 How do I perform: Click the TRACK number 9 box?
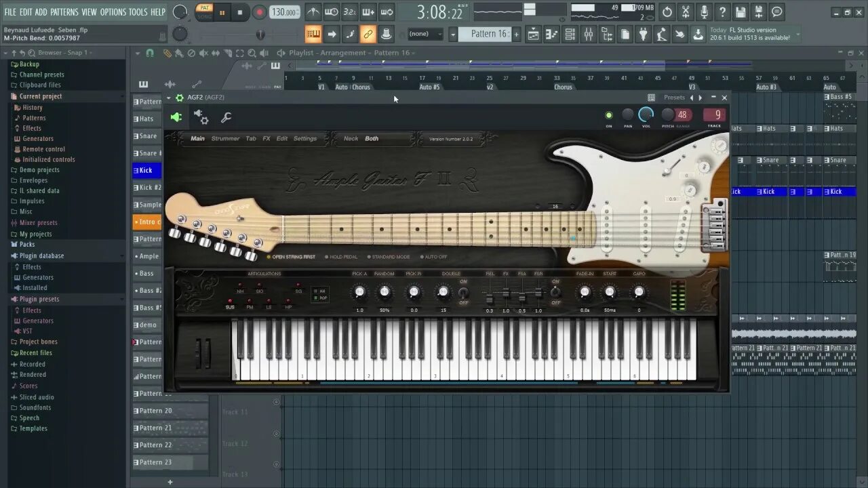point(714,115)
